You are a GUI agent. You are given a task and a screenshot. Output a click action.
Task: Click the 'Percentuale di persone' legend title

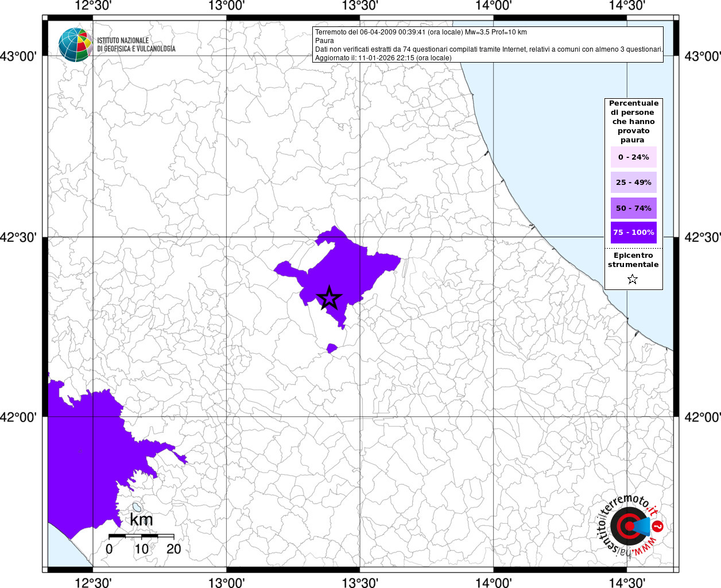[633, 121]
